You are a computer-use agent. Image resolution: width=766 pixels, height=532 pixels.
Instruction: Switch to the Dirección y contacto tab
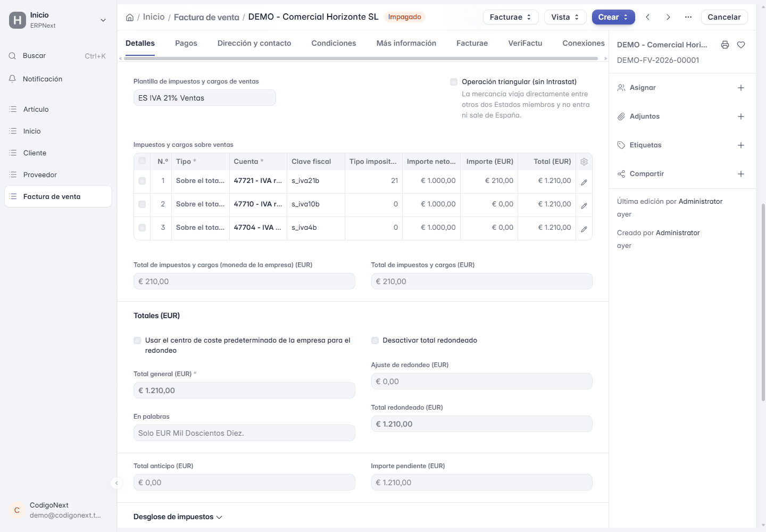point(254,43)
